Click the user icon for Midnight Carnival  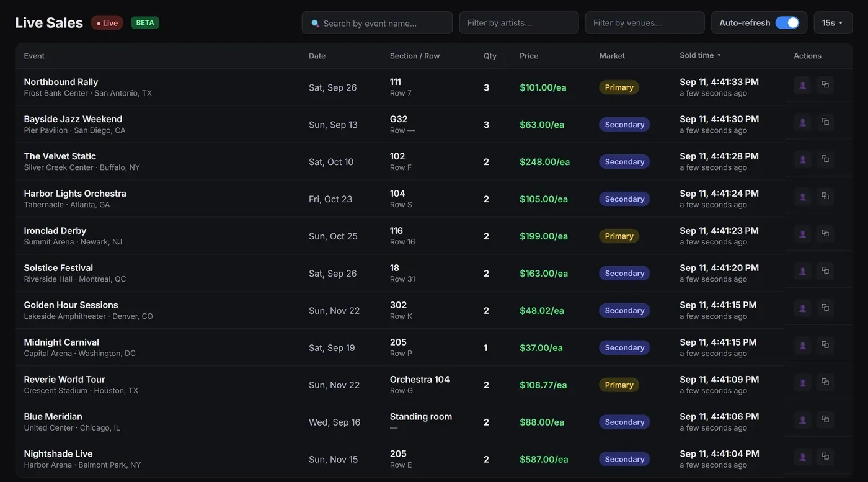coord(802,346)
